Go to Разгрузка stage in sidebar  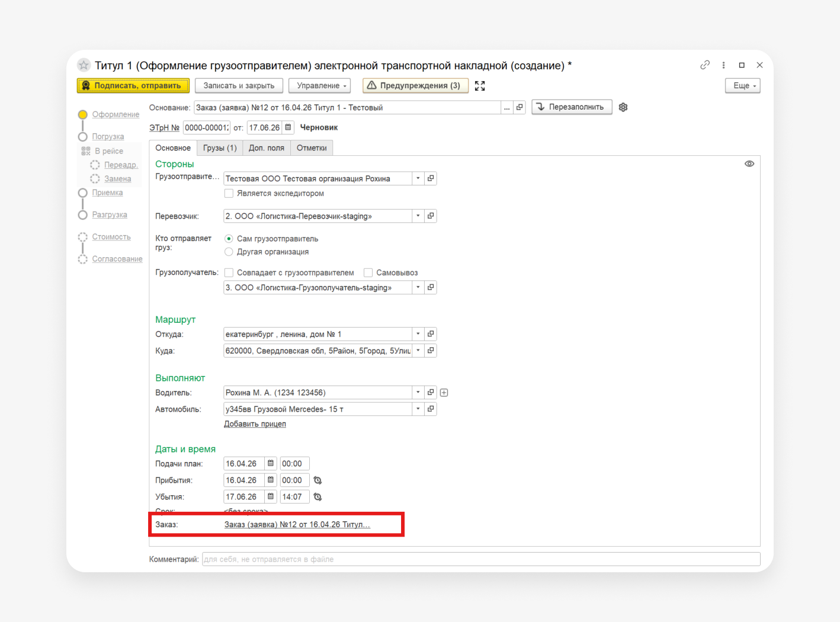pos(110,214)
